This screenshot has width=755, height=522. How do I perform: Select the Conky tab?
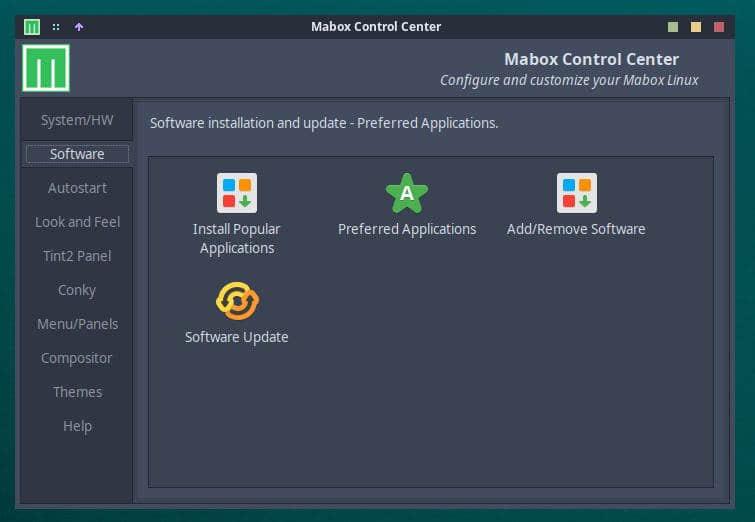pyautogui.click(x=77, y=290)
